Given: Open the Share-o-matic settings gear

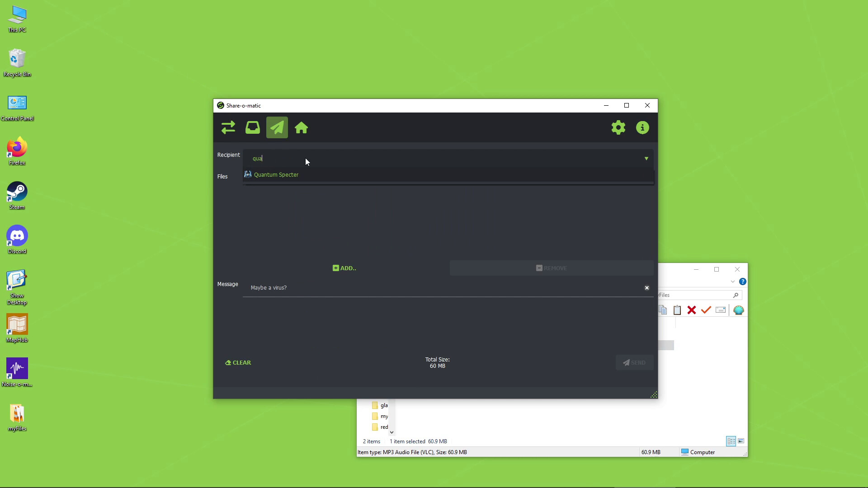Looking at the screenshot, I should (618, 127).
